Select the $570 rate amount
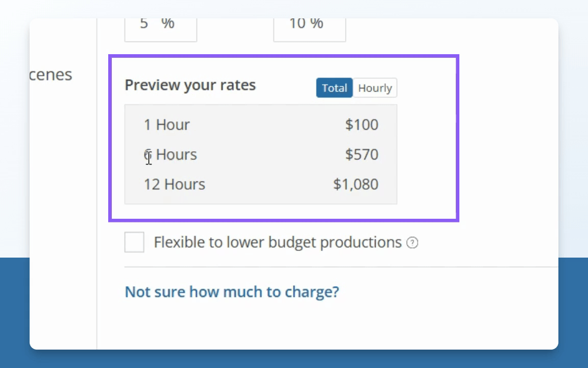Screen dimensions: 588x368 click(361, 154)
